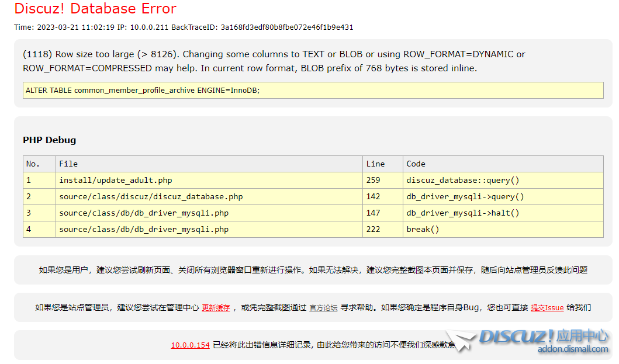
Task: Click the db_driver_mysqli->halt() code cell
Action: pyautogui.click(x=462, y=213)
